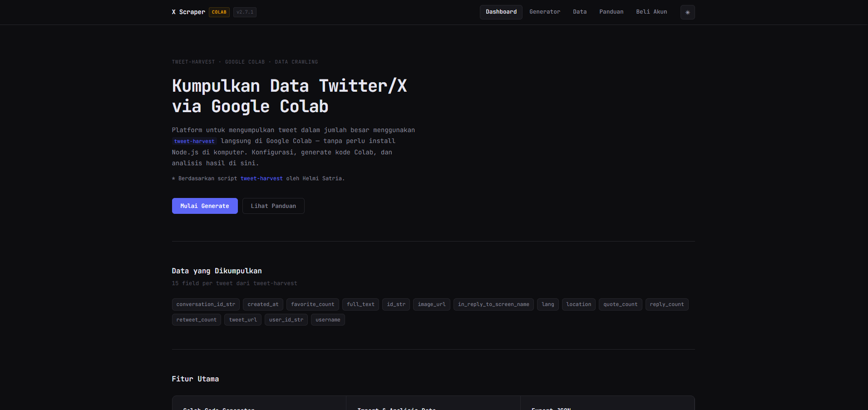
Task: Click the 15 field per tweet subtitle
Action: click(234, 283)
